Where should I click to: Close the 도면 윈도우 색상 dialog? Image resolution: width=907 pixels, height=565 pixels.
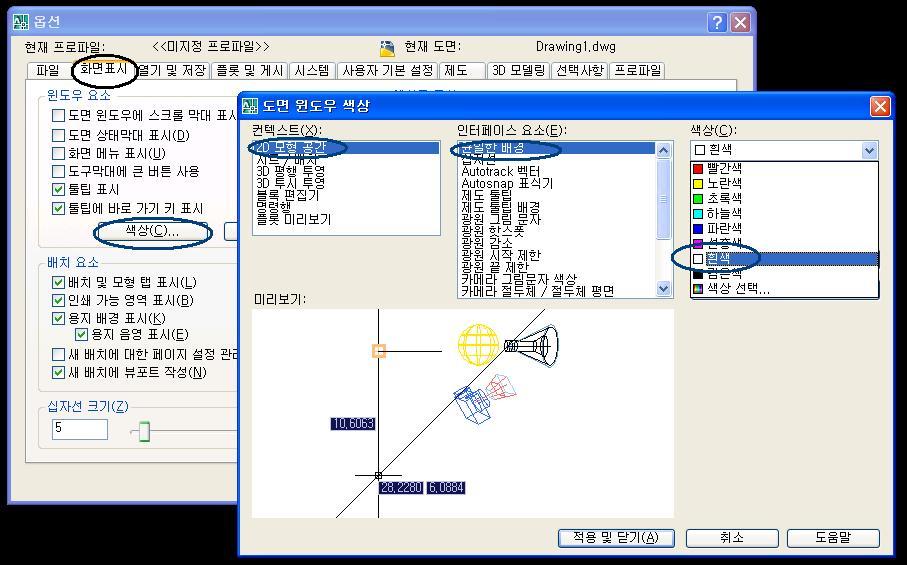point(880,106)
